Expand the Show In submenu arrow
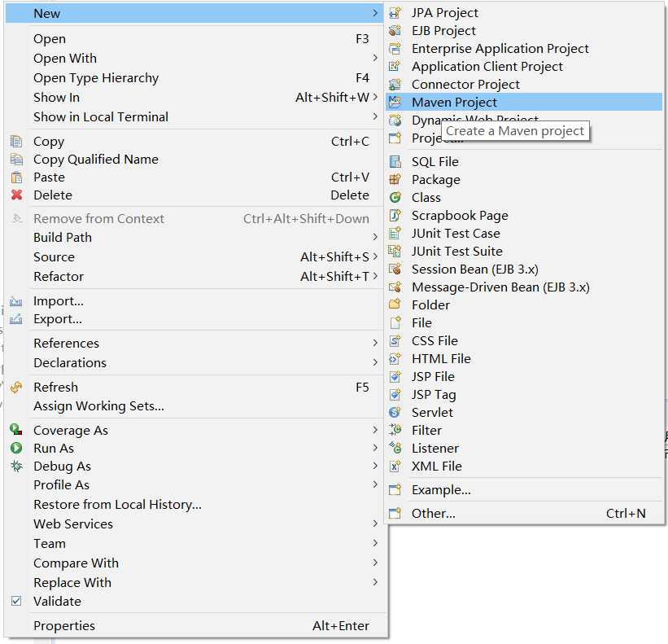Viewport: 668px width, 644px height. 375,97
